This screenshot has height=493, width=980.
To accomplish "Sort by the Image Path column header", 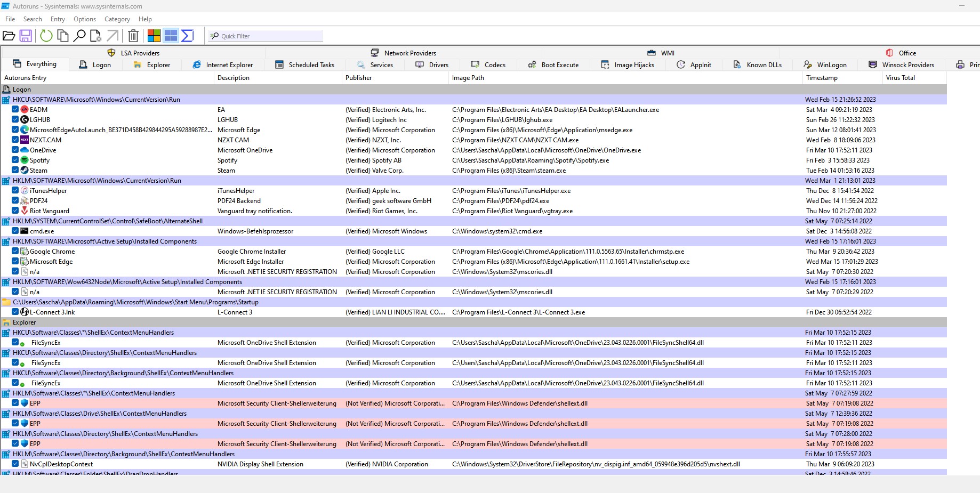I will click(x=625, y=78).
